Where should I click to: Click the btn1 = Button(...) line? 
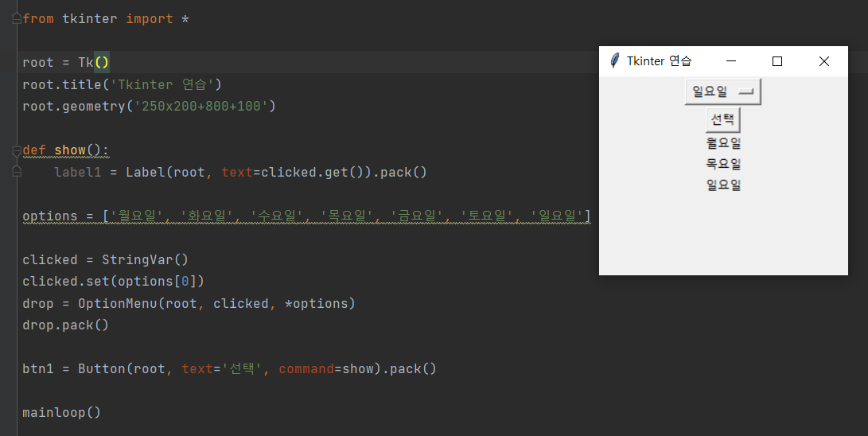229,369
